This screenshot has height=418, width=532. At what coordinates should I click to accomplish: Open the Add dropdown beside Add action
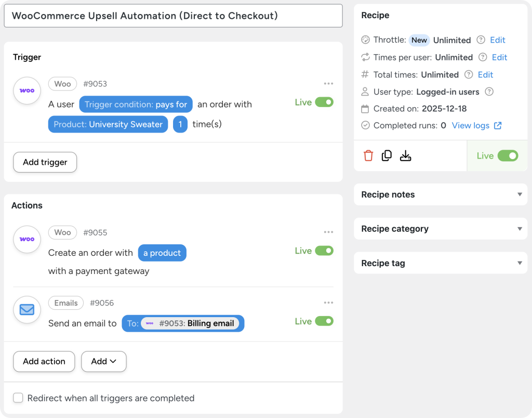(x=103, y=361)
